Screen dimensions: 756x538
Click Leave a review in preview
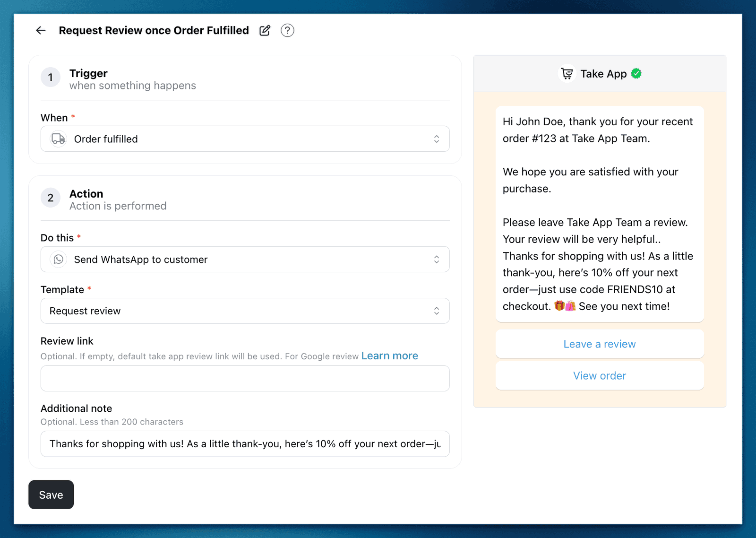tap(600, 344)
